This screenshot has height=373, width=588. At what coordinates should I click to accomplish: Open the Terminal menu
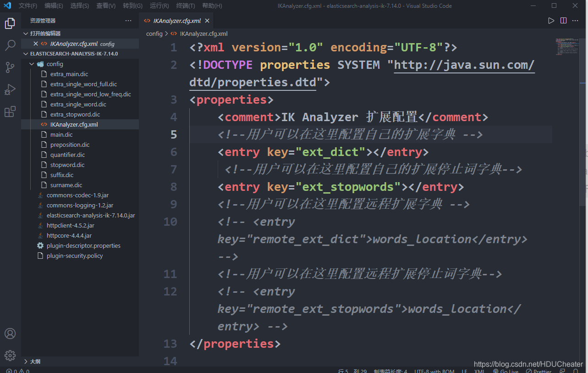[186, 6]
